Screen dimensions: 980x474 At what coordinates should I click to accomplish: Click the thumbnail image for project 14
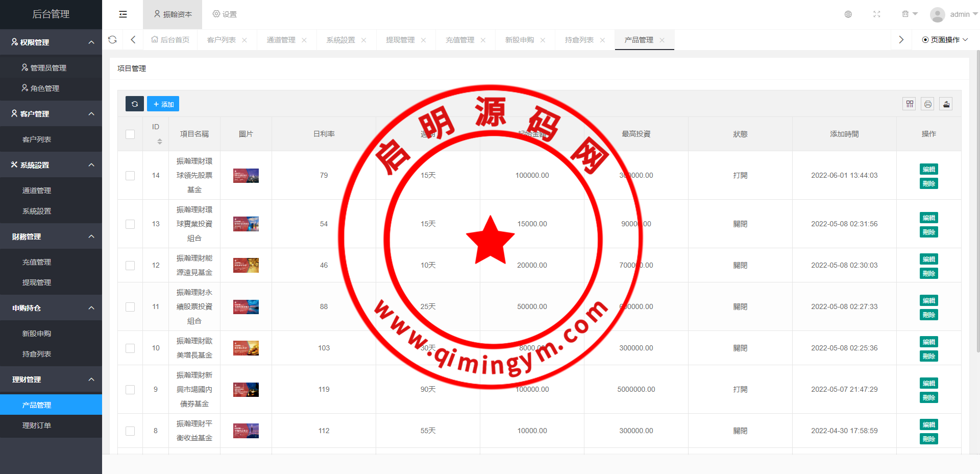(x=246, y=176)
